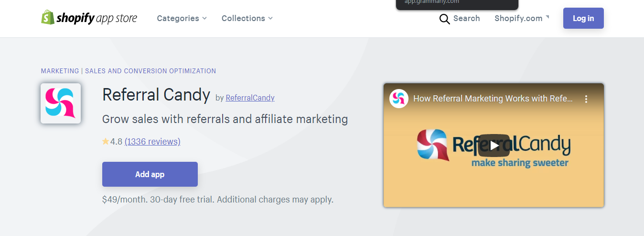Click the Search magnifier icon
The image size is (644, 236).
tap(444, 19)
